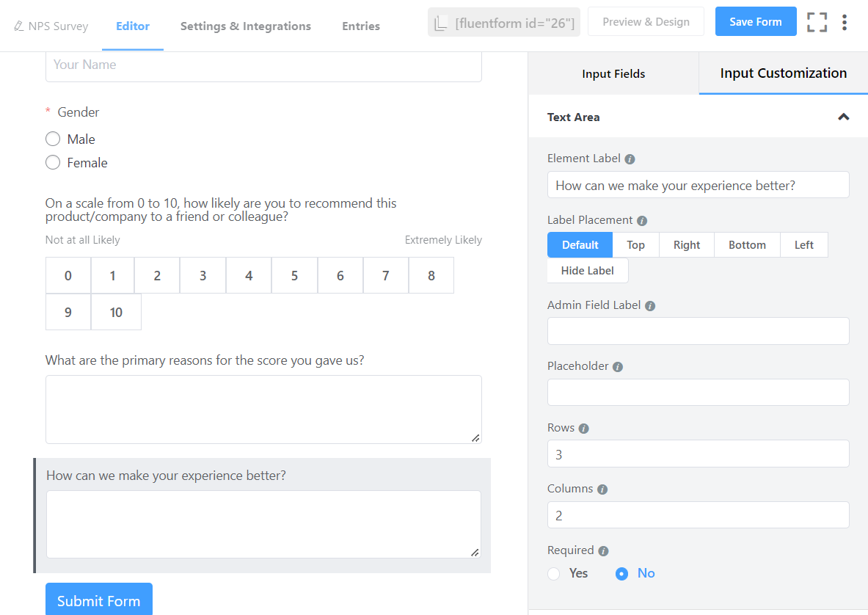Open the Required info tooltip

pos(605,550)
